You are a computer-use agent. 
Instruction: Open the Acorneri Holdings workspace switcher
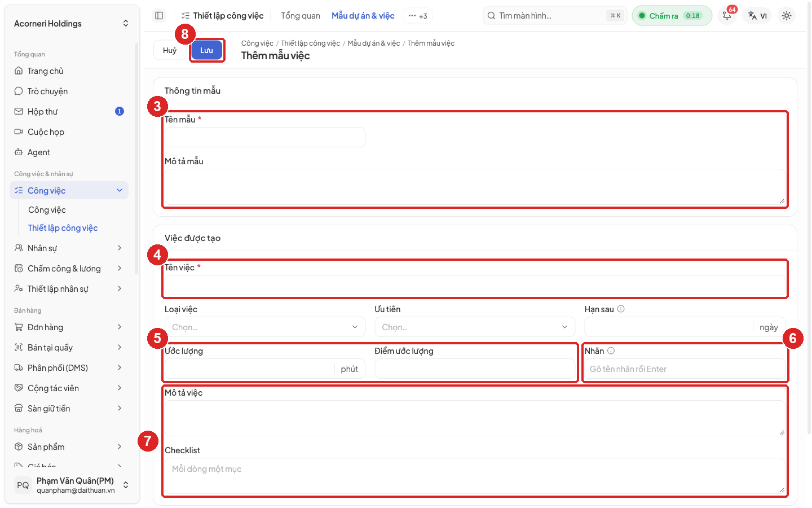pyautogui.click(x=72, y=24)
